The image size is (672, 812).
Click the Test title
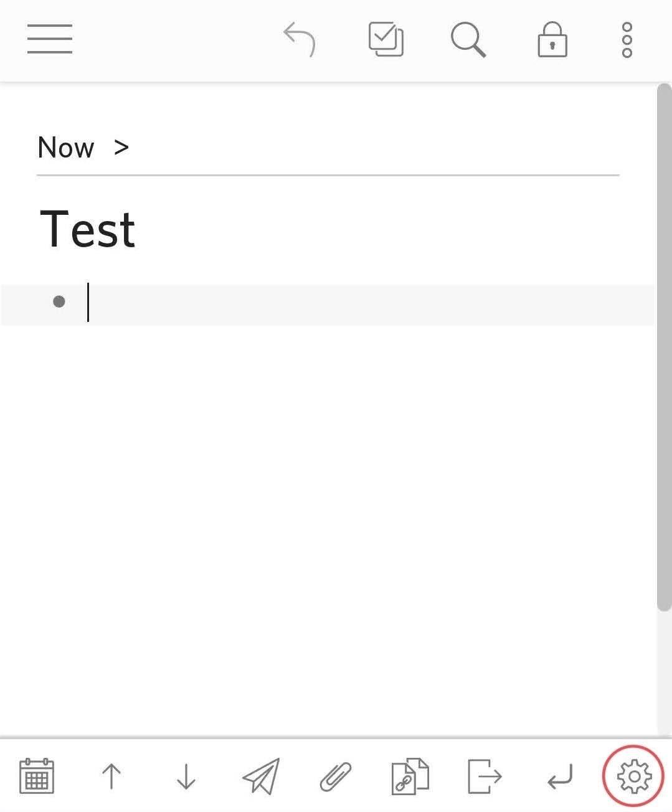coord(87,229)
